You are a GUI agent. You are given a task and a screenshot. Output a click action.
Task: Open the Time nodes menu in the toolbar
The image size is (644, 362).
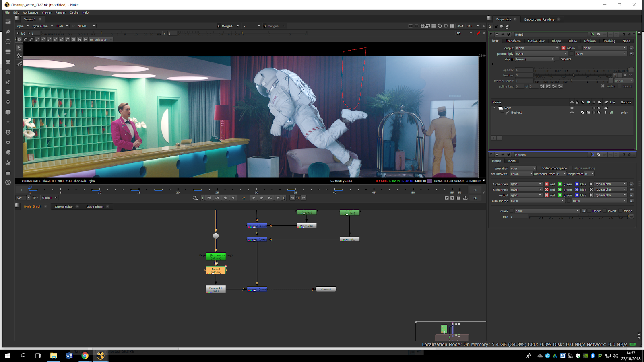(8, 42)
